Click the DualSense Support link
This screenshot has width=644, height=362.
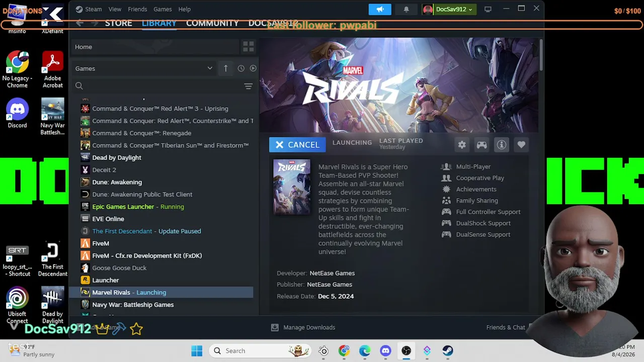pyautogui.click(x=483, y=235)
